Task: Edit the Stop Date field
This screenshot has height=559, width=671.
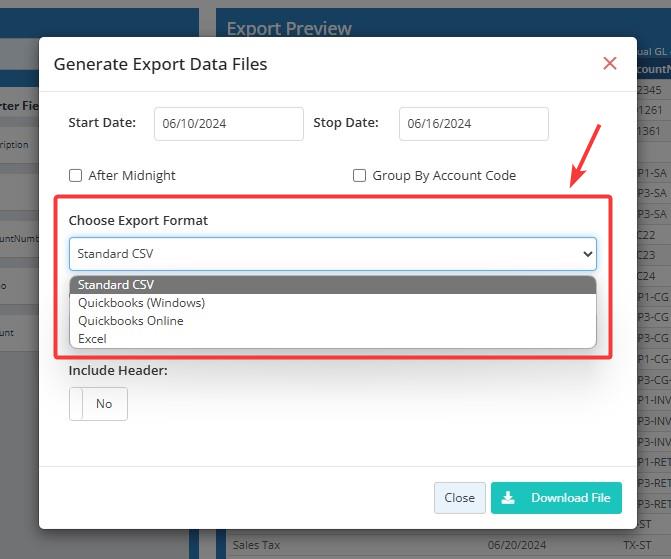Action: tap(473, 124)
